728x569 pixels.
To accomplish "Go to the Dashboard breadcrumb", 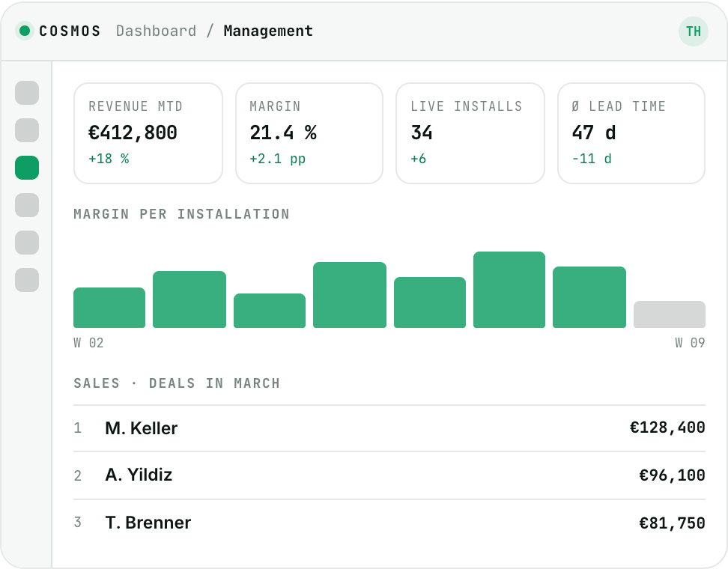I will point(156,31).
